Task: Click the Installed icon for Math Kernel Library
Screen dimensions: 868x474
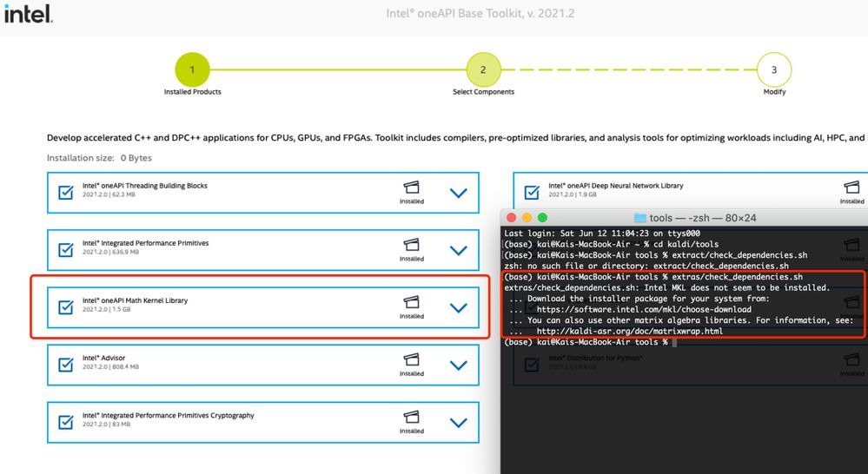Action: (412, 302)
